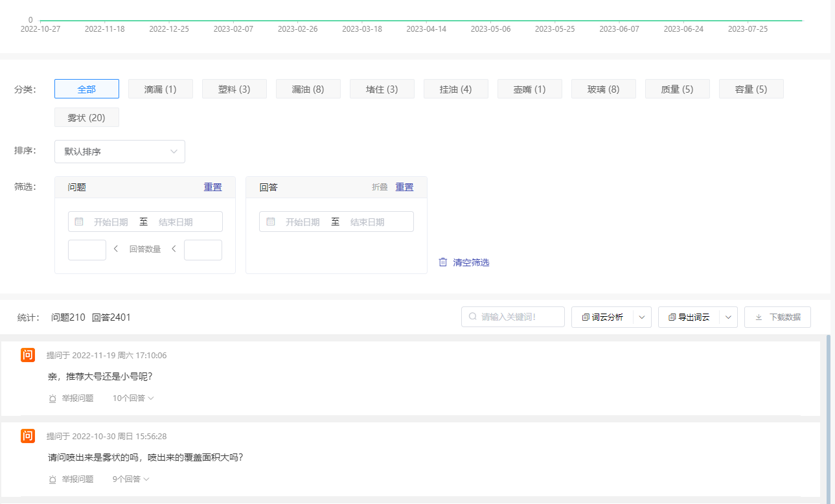
Task: Open the dropdown arrow next to 词云分析
Action: point(641,317)
